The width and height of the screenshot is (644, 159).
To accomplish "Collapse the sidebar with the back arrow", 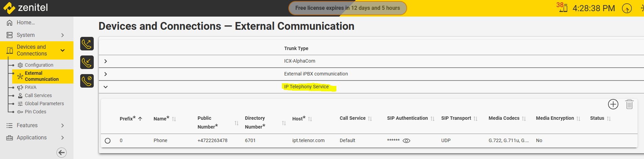I will point(62,153).
